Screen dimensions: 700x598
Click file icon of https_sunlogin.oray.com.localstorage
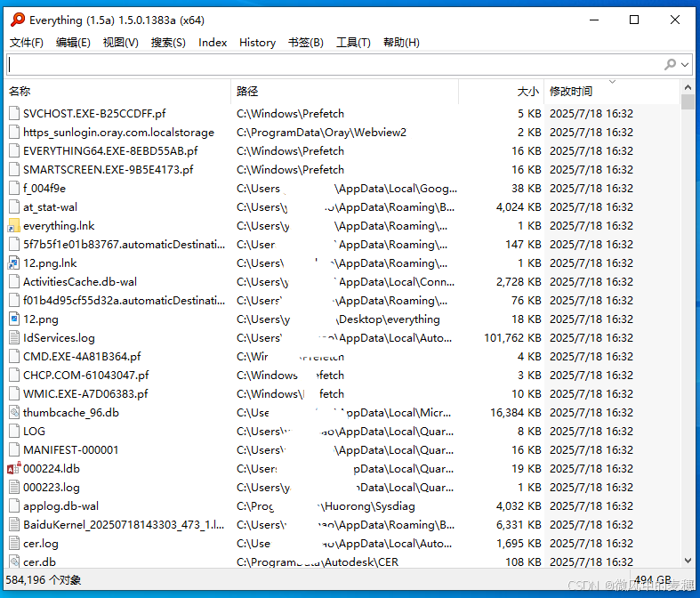14,133
